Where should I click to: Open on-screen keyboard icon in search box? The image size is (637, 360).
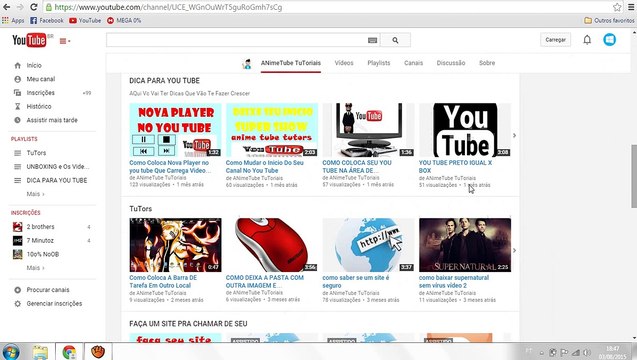(x=372, y=40)
